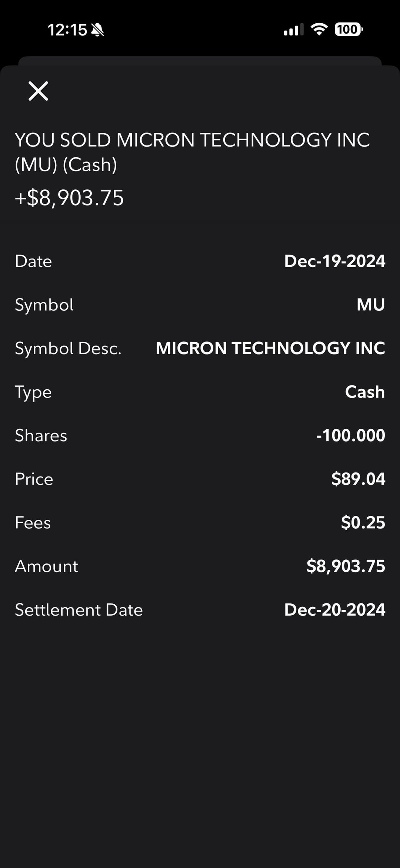Tap the Wi-Fi icon in status bar
Viewport: 400px width, 868px height.
coord(319,29)
